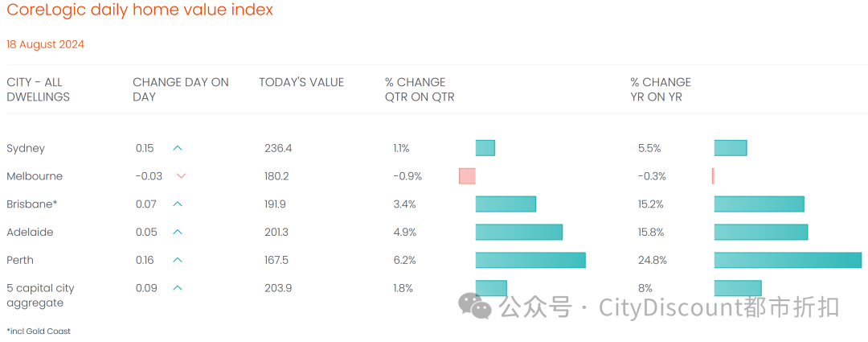Click Sydney's quarter-on-quarter teal bar
The width and height of the screenshot is (868, 342).
coord(485,148)
